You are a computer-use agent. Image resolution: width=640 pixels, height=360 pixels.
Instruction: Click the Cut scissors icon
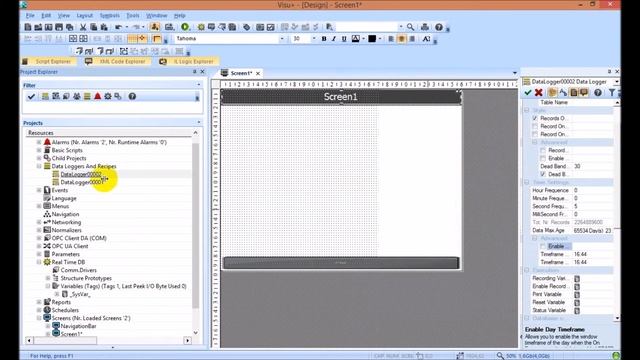coord(83,27)
